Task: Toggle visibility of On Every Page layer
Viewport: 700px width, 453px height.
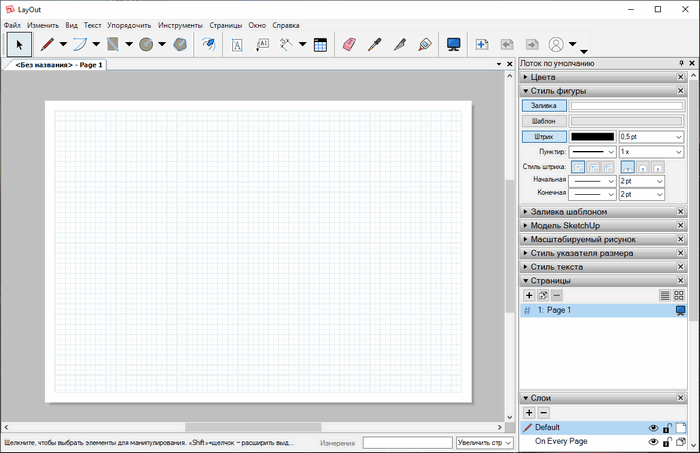Action: pos(653,441)
